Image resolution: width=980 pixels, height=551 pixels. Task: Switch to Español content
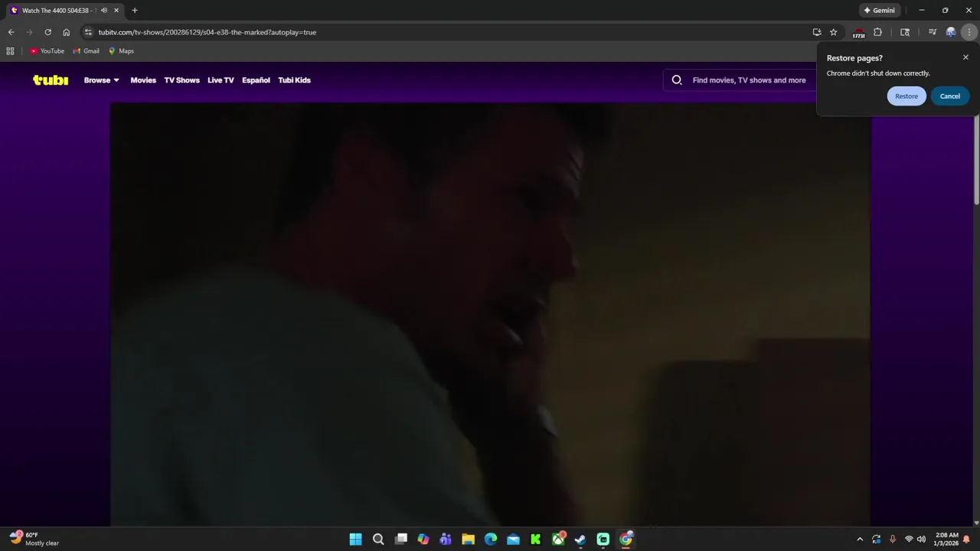click(x=256, y=80)
